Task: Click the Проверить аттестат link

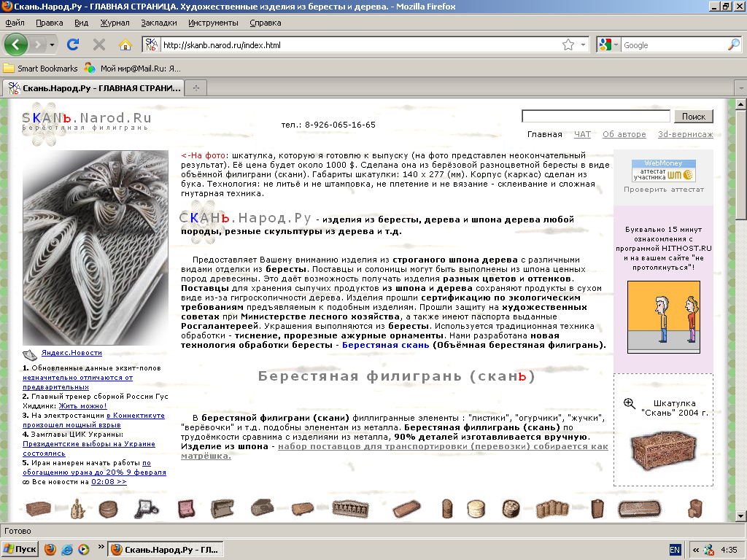Action: [662, 187]
